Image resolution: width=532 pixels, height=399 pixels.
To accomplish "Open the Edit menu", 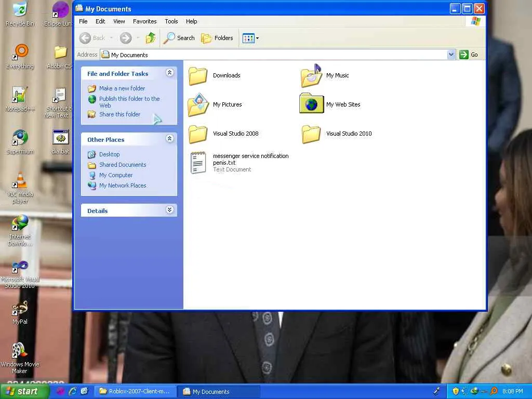I will pos(100,21).
